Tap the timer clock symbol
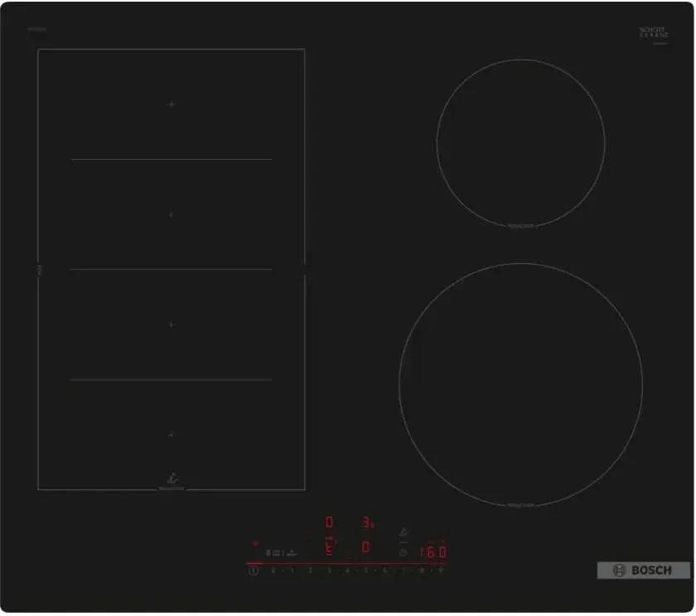Image resolution: width=696 pixels, height=616 pixels. point(403,552)
